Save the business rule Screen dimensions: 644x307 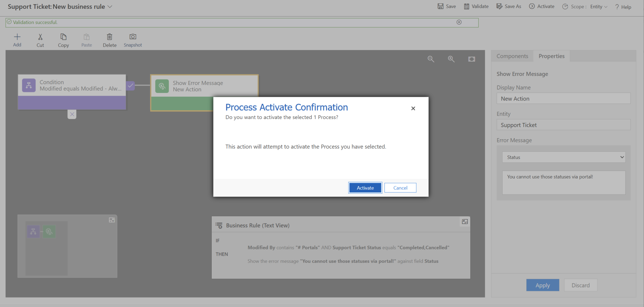(447, 6)
